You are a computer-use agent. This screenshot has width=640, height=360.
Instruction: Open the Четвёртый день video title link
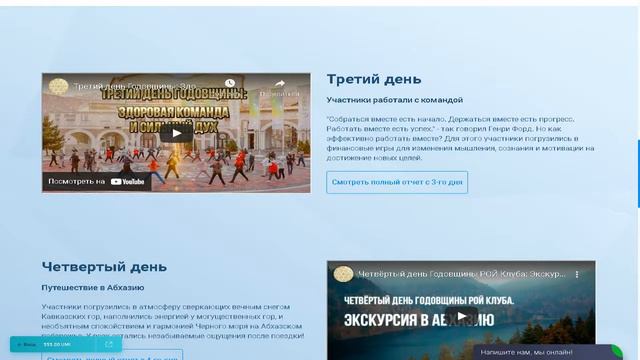click(x=461, y=274)
